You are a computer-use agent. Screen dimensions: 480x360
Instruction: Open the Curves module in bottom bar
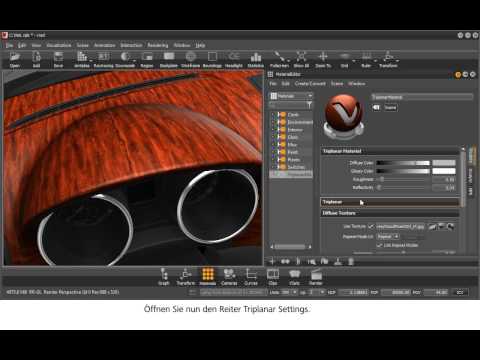[251, 277]
